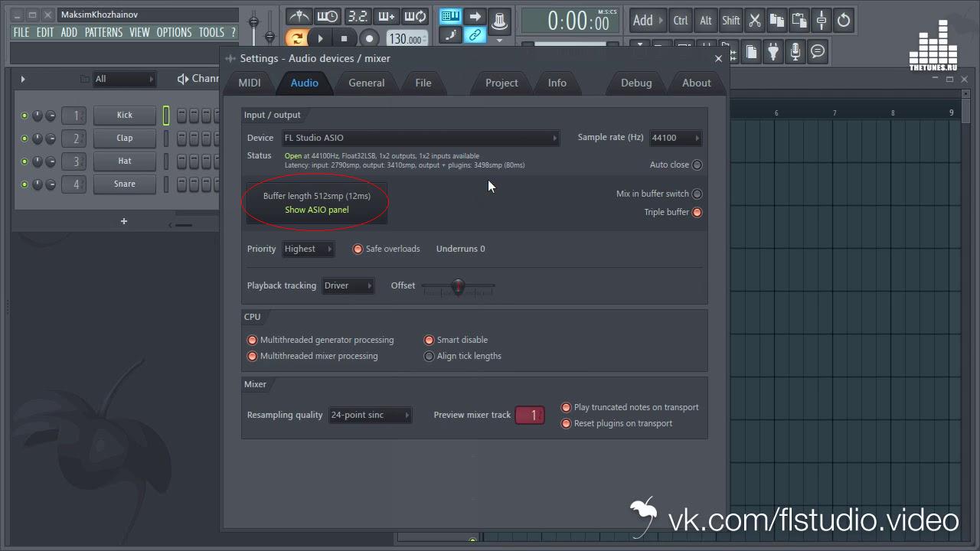Expand the channel rack options arrow
The image size is (980, 551).
tap(23, 79)
